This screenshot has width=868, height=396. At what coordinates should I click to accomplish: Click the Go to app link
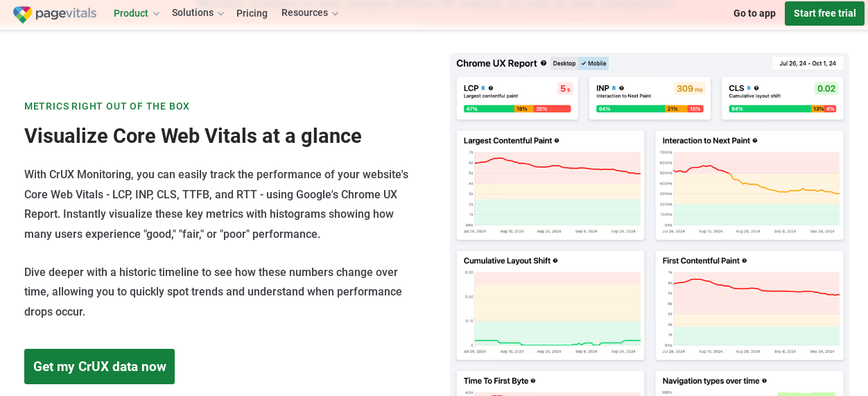[754, 13]
